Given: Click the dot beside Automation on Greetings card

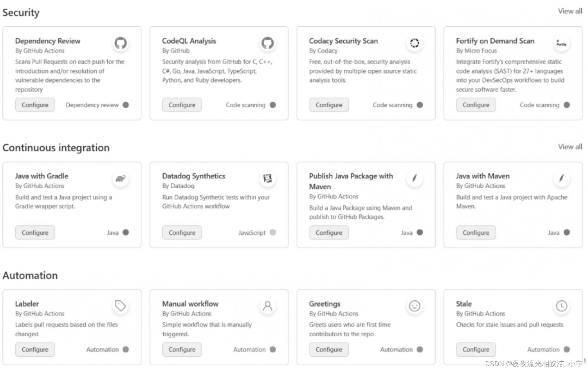Looking at the screenshot, I should (x=420, y=349).
